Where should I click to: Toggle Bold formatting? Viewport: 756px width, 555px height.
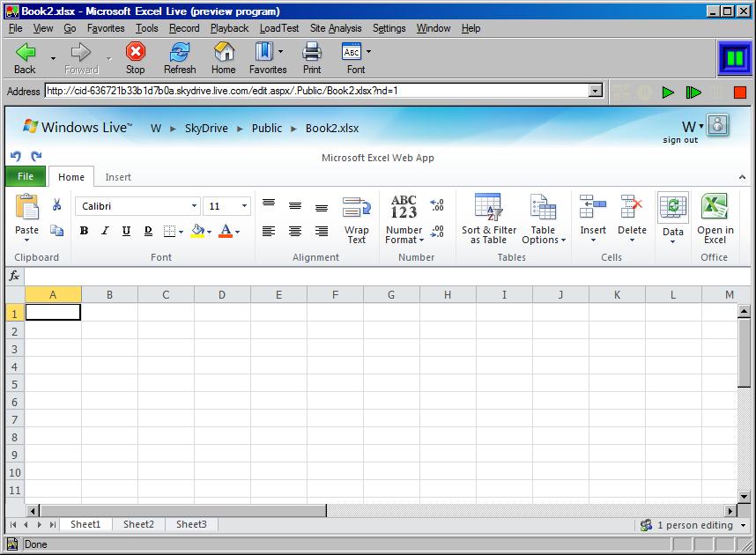coord(84,231)
